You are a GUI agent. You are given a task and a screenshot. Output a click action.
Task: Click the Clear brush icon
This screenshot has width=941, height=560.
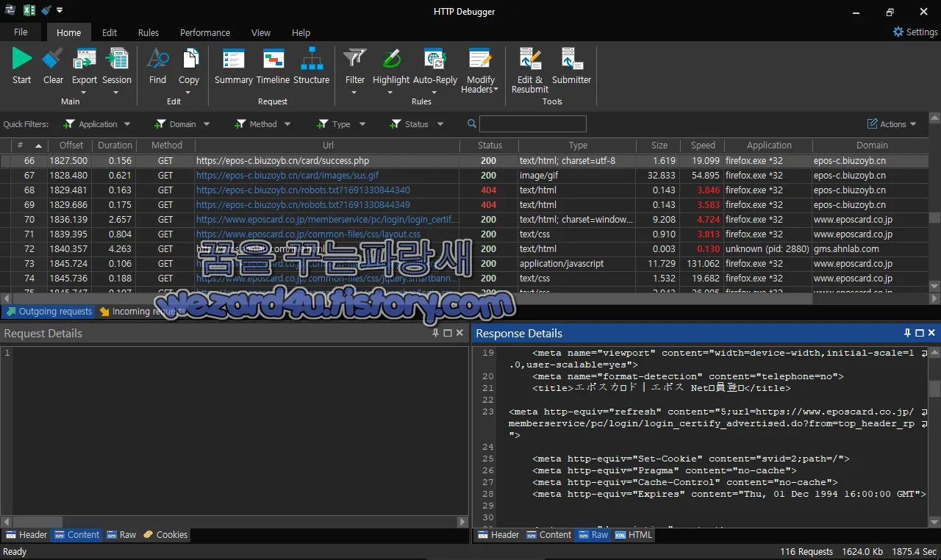[x=53, y=59]
